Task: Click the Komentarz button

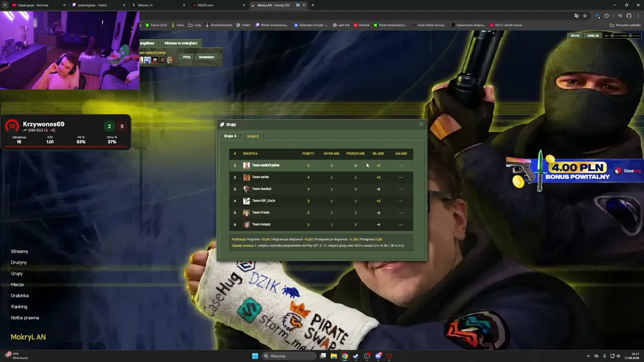Action: coord(206,57)
